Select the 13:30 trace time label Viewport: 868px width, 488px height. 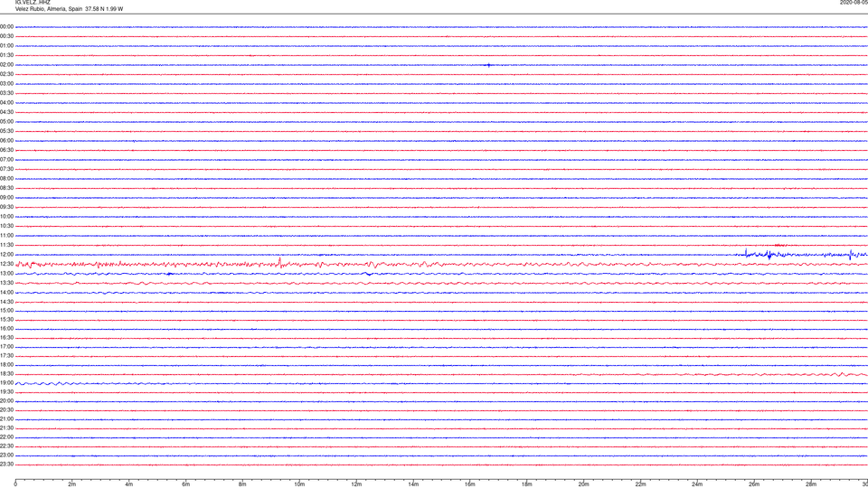[6, 283]
